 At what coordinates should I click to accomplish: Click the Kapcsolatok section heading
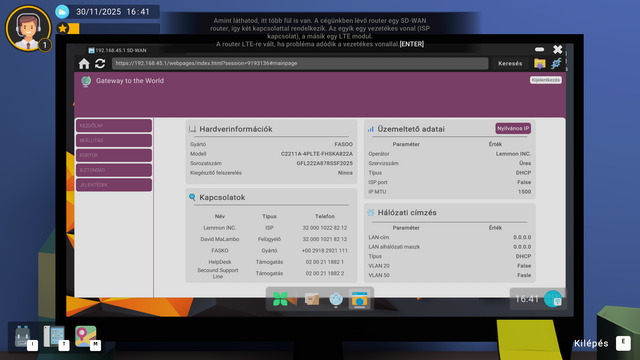click(222, 197)
